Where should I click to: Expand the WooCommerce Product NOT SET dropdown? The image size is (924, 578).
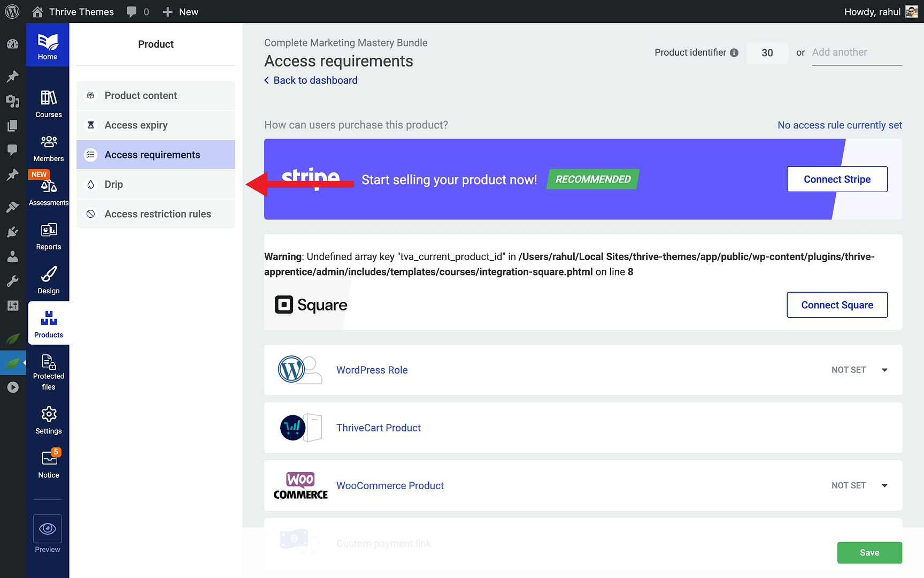coord(884,485)
